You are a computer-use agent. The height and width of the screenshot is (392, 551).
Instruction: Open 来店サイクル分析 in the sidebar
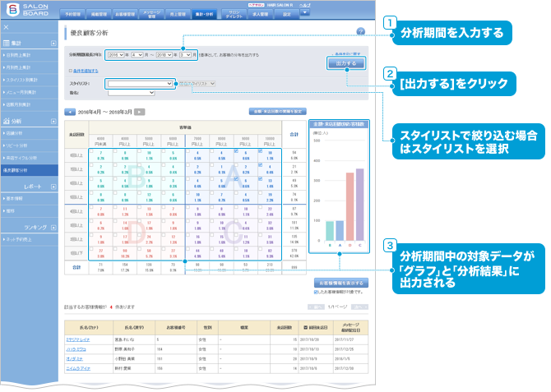pos(30,158)
